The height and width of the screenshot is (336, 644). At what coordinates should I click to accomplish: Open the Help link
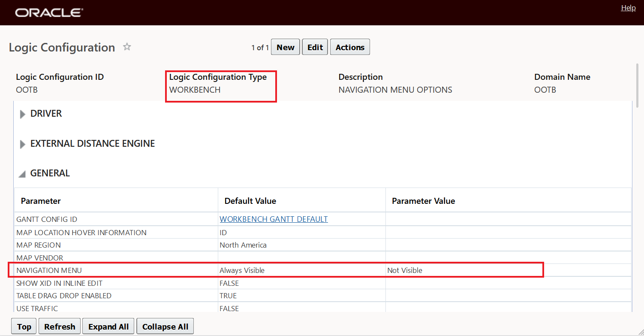(628, 8)
